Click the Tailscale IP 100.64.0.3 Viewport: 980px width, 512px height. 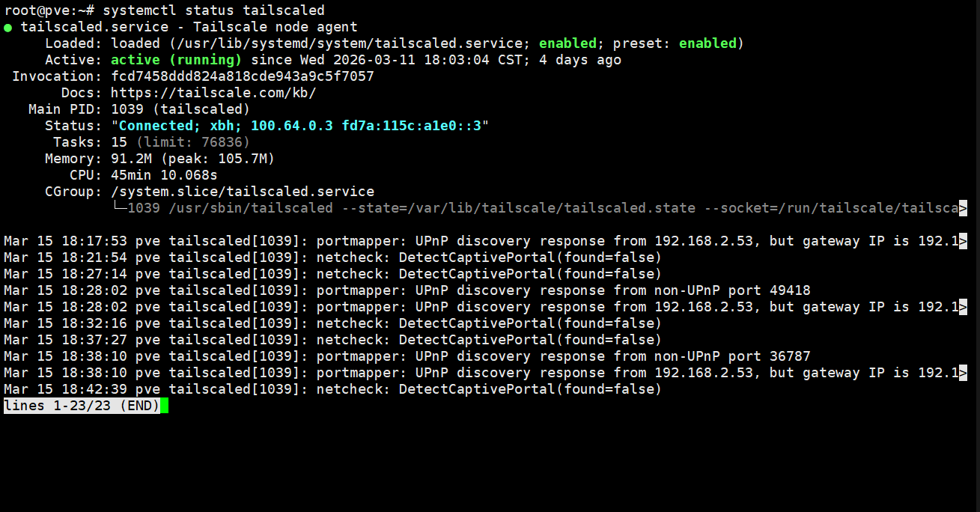click(x=291, y=126)
